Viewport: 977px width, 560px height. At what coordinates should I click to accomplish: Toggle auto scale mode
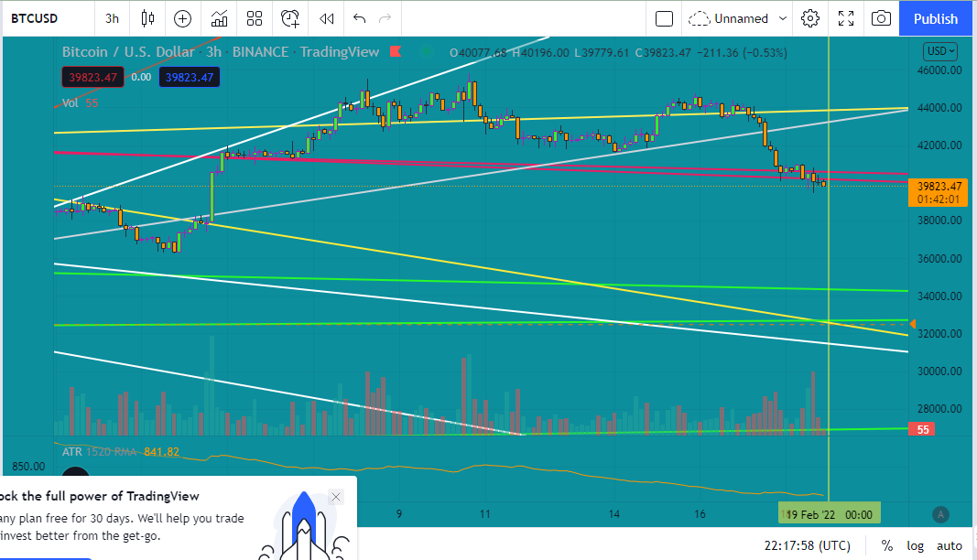(949, 545)
